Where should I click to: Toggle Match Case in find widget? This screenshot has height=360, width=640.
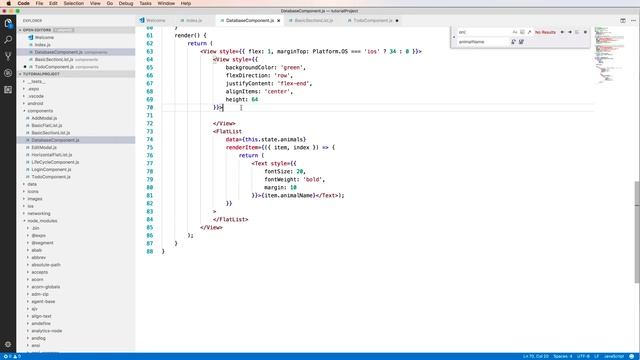click(515, 32)
